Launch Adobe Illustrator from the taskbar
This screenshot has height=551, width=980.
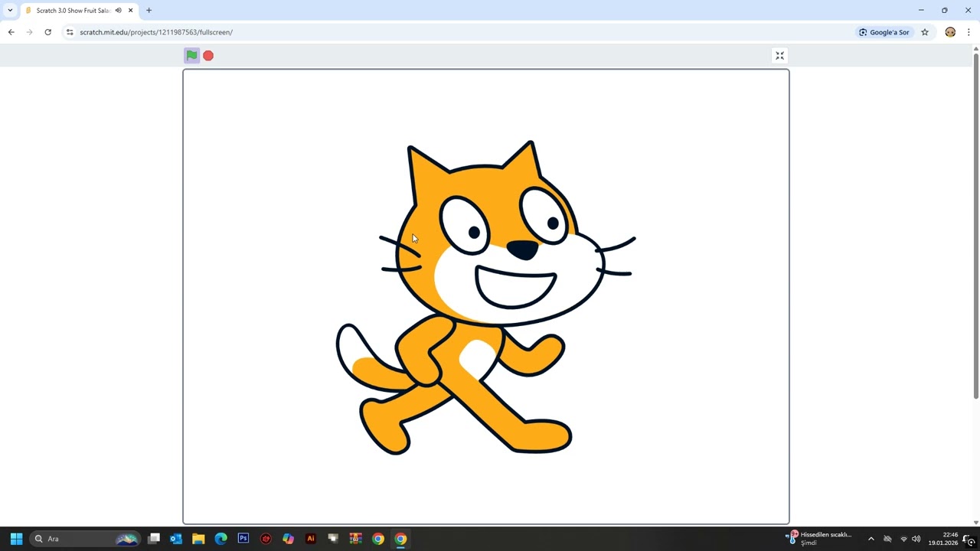[311, 539]
